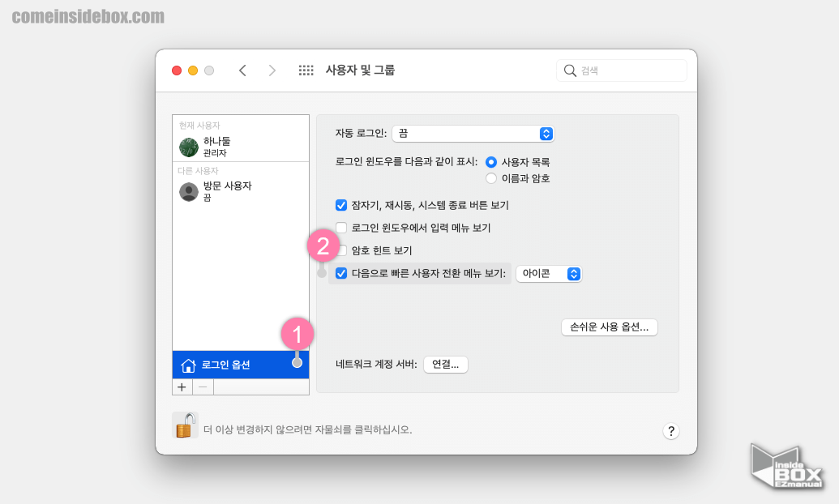Click the search magnifier icon
Screen dimensions: 839x504
click(570, 70)
